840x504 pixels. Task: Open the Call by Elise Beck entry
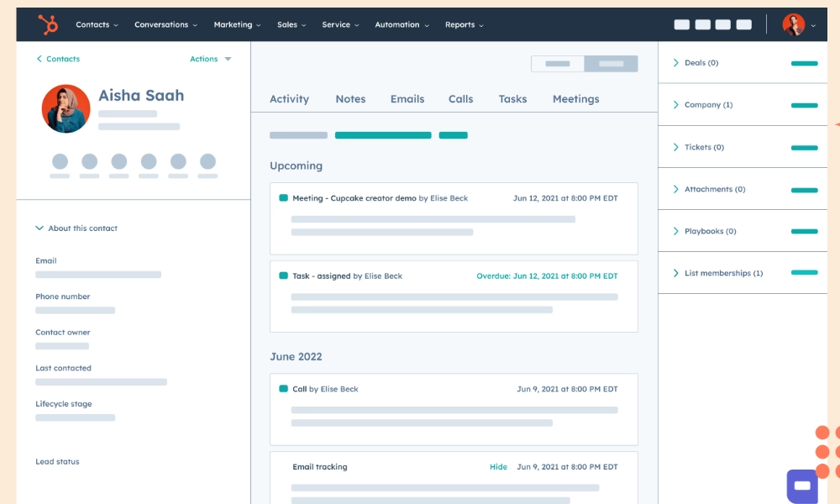point(454,409)
